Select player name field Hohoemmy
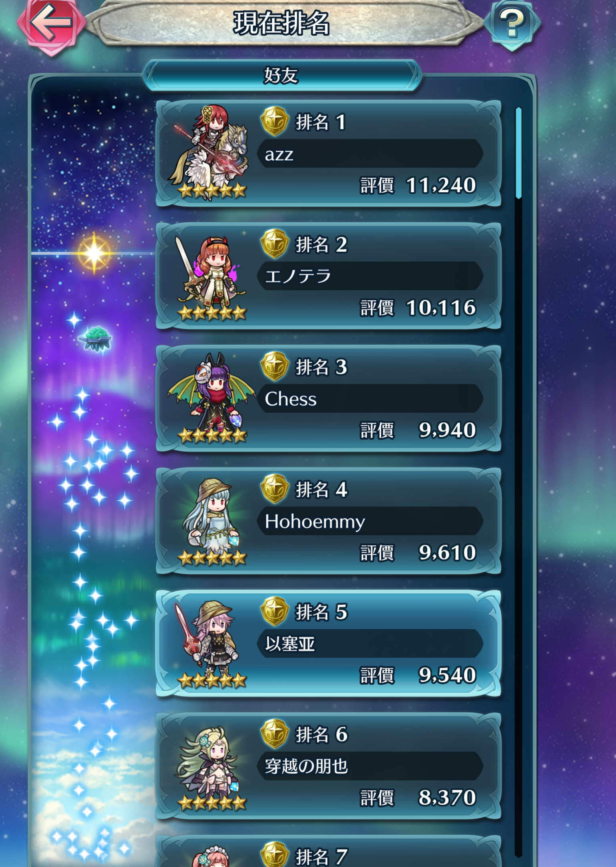 pyautogui.click(x=370, y=521)
